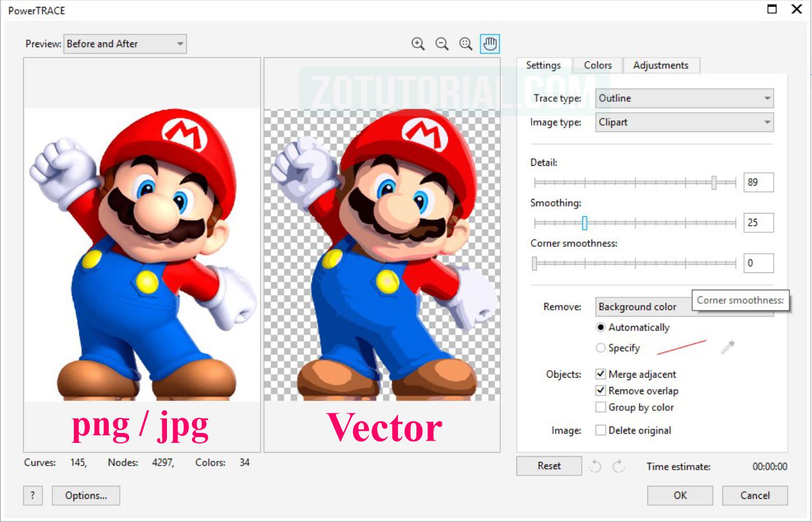Click the Curves count 145 text
The image size is (812, 522).
coord(79,463)
